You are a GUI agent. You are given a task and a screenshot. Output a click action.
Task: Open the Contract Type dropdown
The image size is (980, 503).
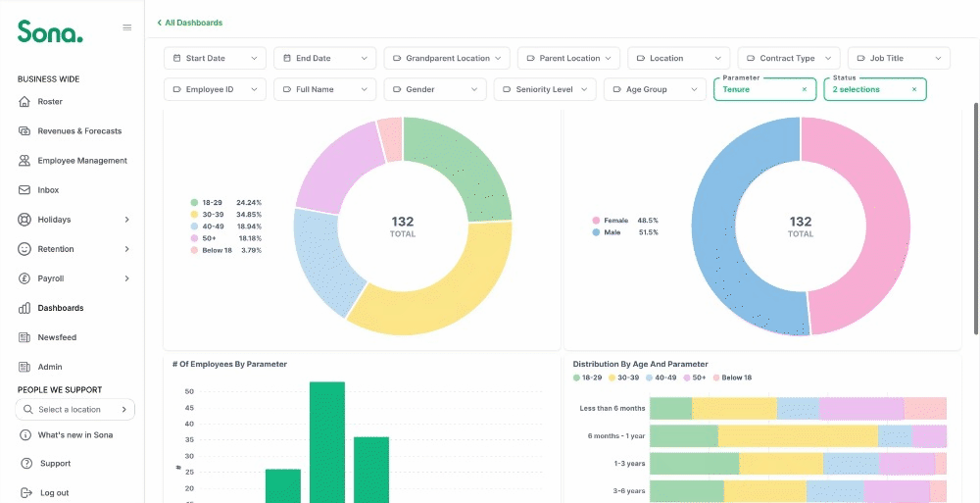click(789, 58)
